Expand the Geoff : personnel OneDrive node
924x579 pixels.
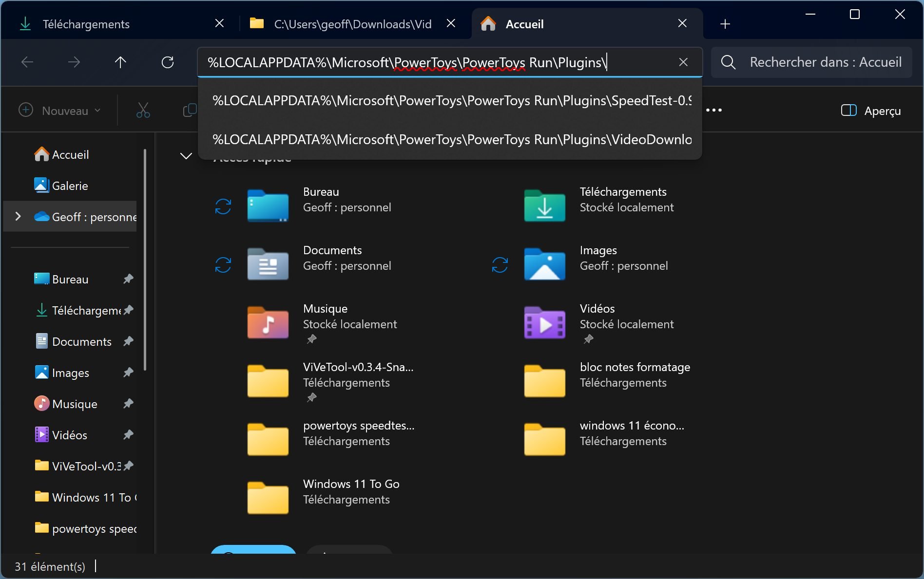pyautogui.click(x=18, y=216)
